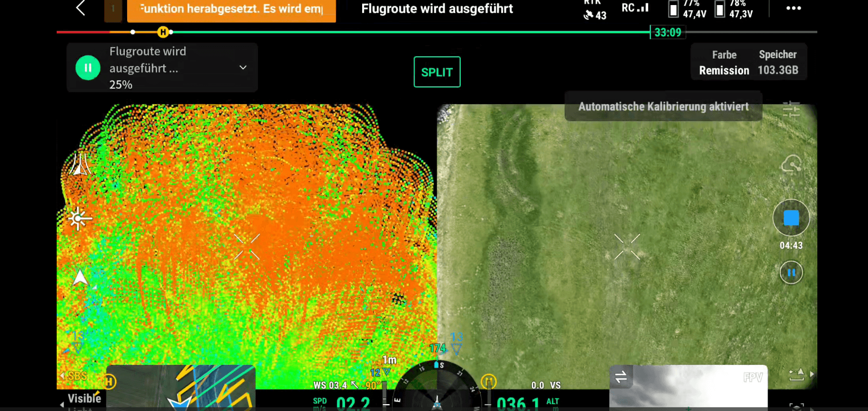Dismiss 'Automatische Kalibrierung aktiviert' notification

click(x=663, y=106)
